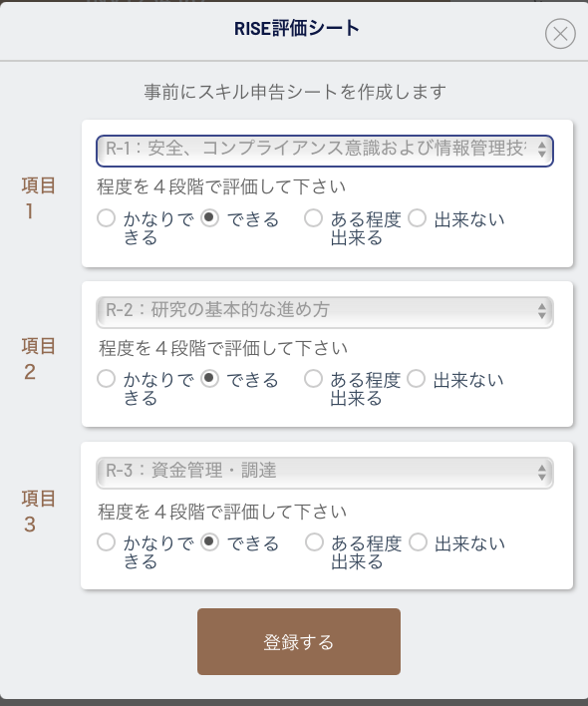Select できる for 項目1

209,218
